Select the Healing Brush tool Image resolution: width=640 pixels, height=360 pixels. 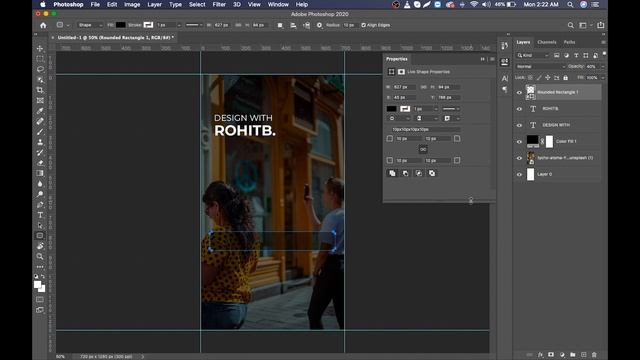point(40,121)
